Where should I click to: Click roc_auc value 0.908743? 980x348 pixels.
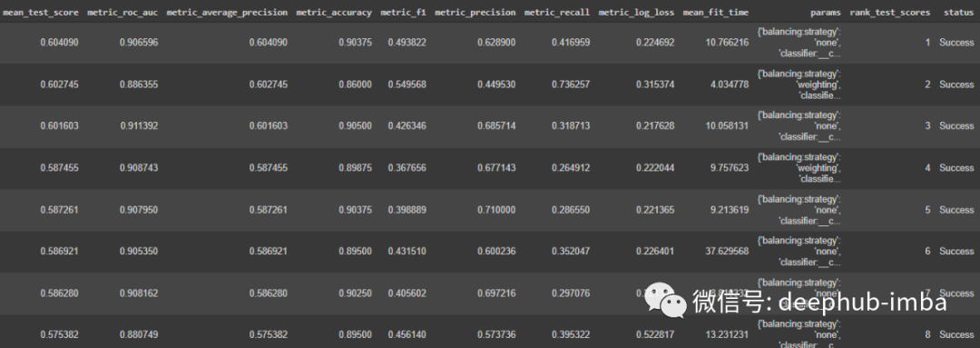click(139, 168)
